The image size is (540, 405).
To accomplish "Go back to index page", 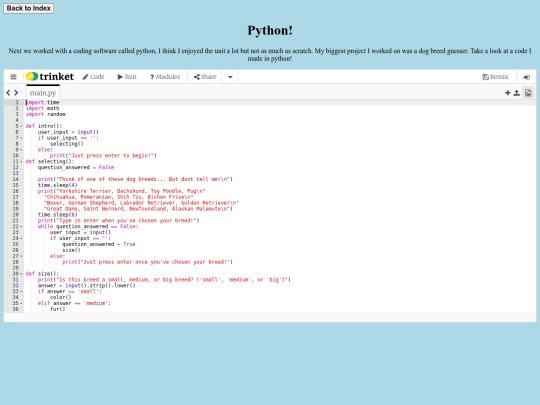I will (x=29, y=8).
